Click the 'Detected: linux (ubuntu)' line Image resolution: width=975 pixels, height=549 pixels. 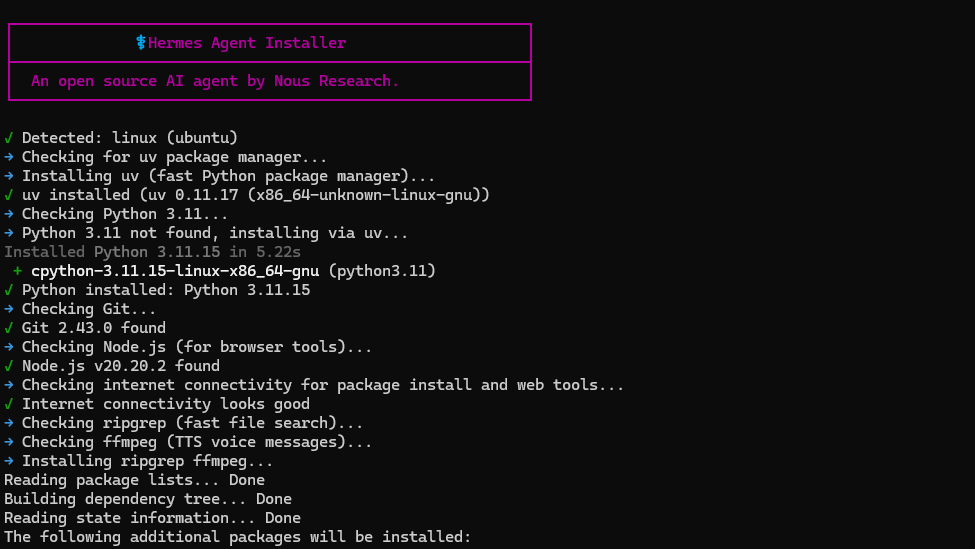click(130, 137)
